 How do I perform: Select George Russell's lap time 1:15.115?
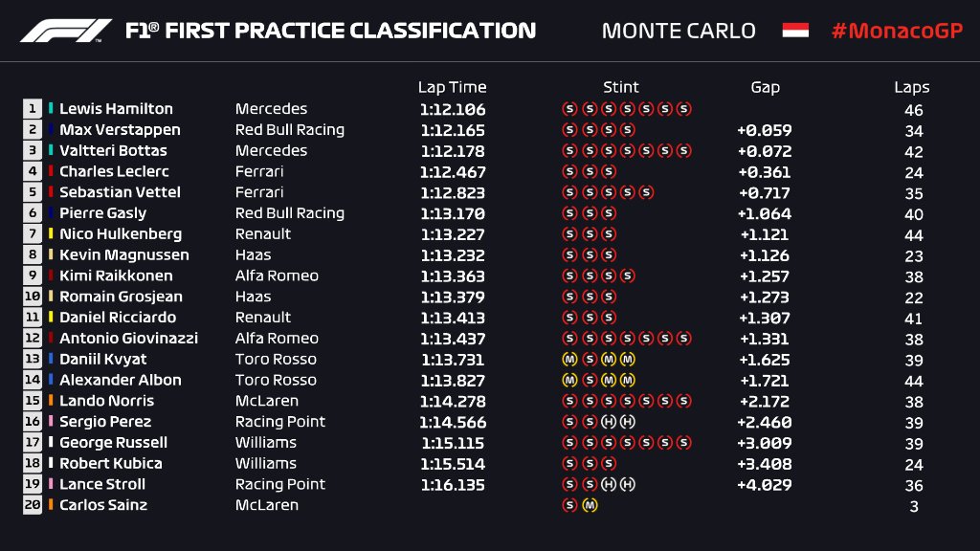[452, 443]
